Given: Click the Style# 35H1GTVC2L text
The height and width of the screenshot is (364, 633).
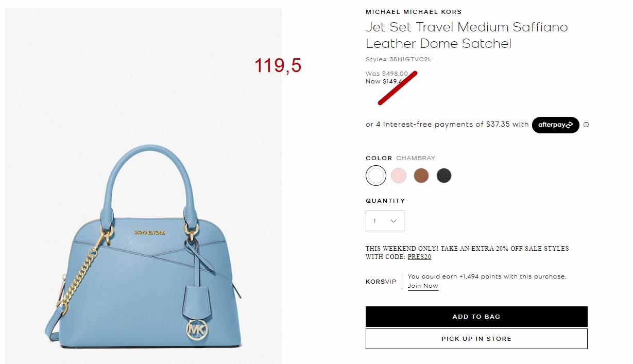Looking at the screenshot, I should 399,59.
